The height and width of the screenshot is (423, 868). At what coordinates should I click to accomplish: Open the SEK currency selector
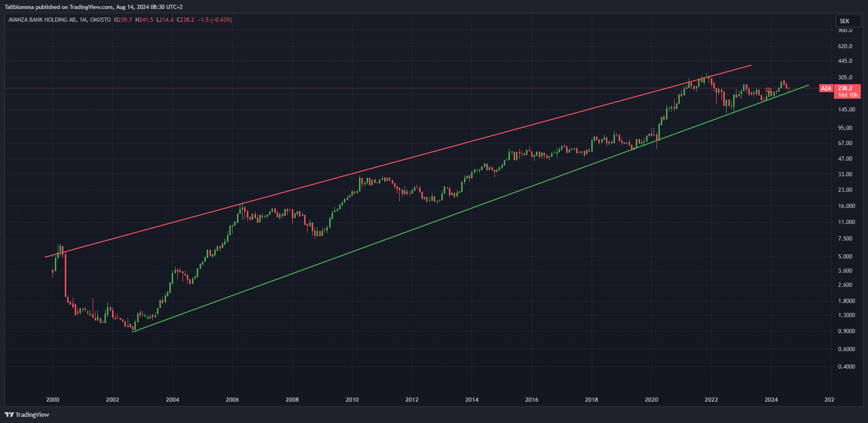pyautogui.click(x=849, y=21)
